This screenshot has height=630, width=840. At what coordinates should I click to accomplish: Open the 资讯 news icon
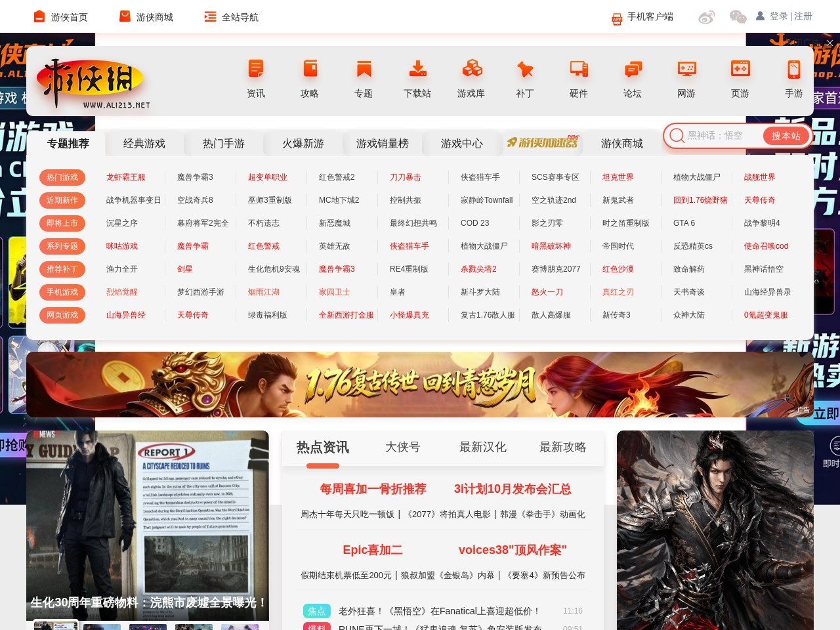pyautogui.click(x=256, y=70)
